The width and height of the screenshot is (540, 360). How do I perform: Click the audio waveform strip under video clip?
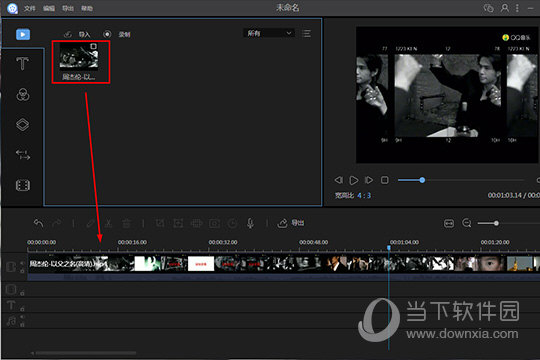pos(283,277)
